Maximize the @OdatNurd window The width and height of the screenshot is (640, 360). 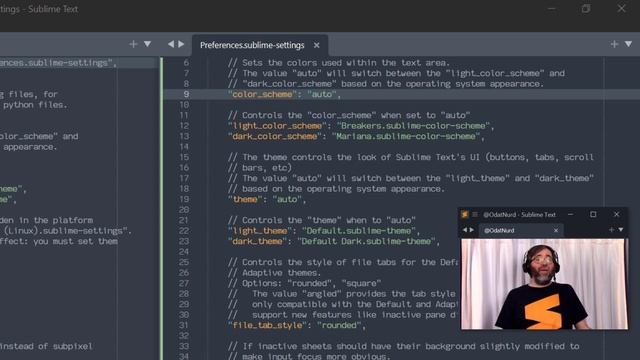593,214
